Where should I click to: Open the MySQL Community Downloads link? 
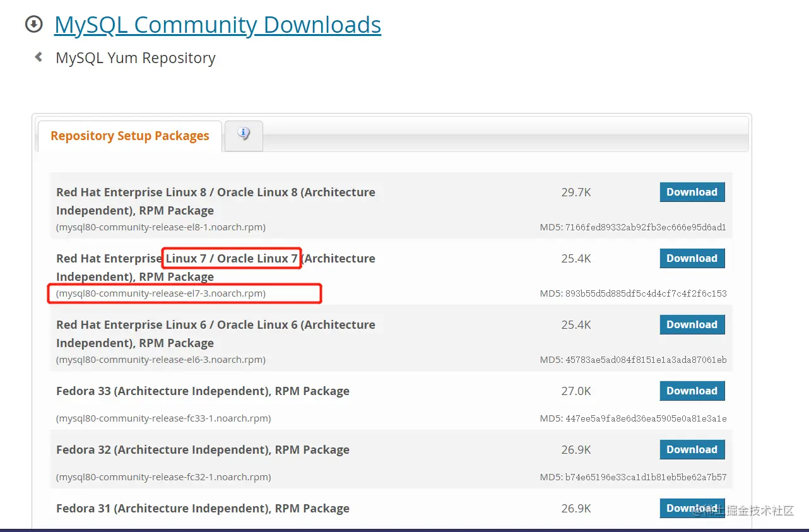pyautogui.click(x=218, y=25)
